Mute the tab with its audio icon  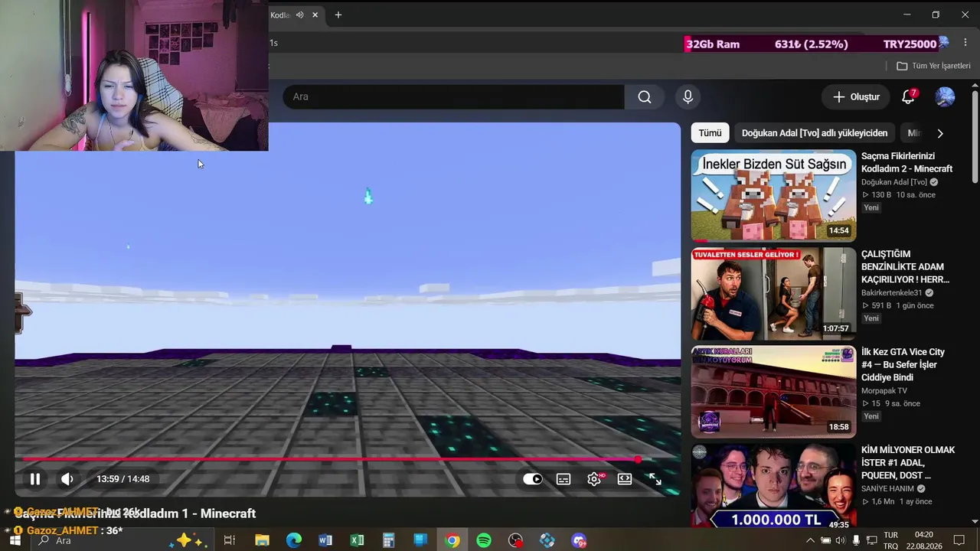click(299, 15)
